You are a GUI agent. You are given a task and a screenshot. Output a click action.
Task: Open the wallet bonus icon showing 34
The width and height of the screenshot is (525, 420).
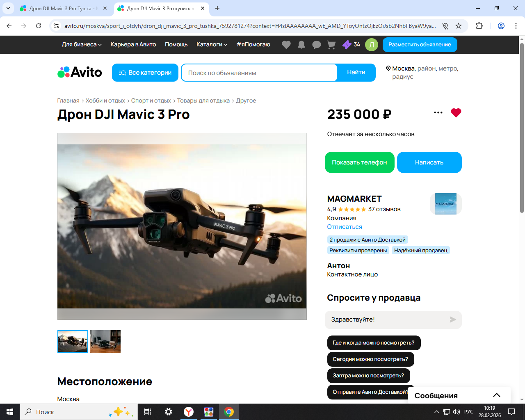(x=351, y=45)
